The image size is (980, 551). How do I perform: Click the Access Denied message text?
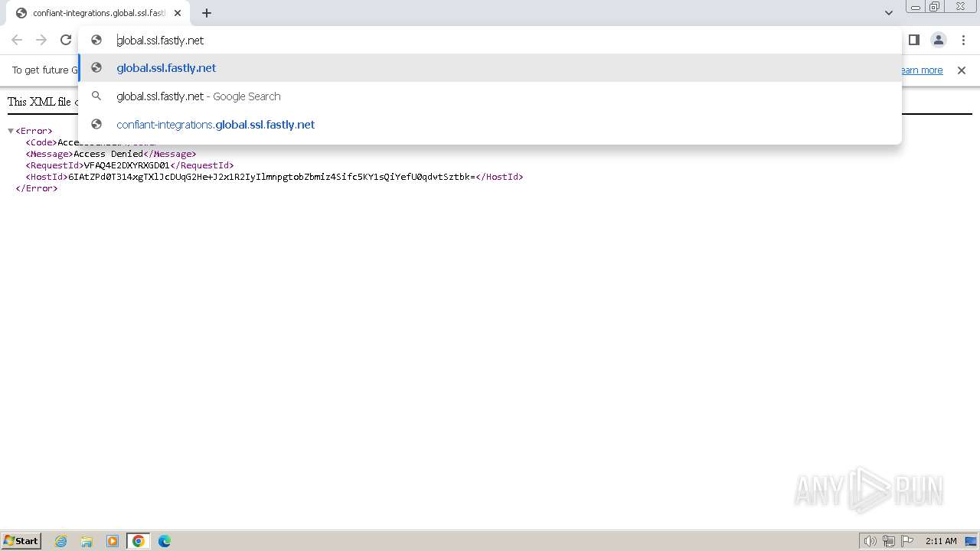[108, 154]
